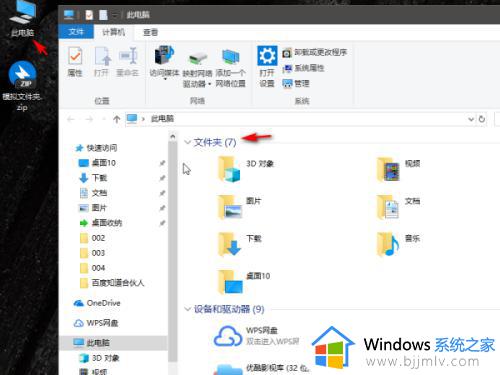500x375 pixels.
Task: Select the 3D 对象 folder
Action: point(246,169)
